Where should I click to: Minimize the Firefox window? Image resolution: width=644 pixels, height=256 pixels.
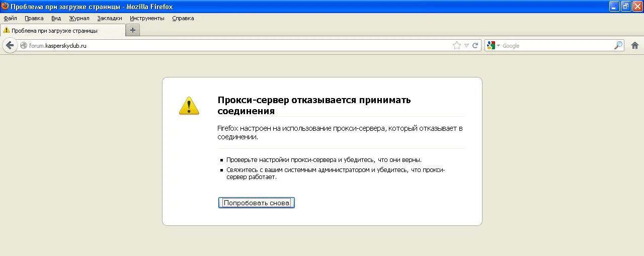click(614, 7)
